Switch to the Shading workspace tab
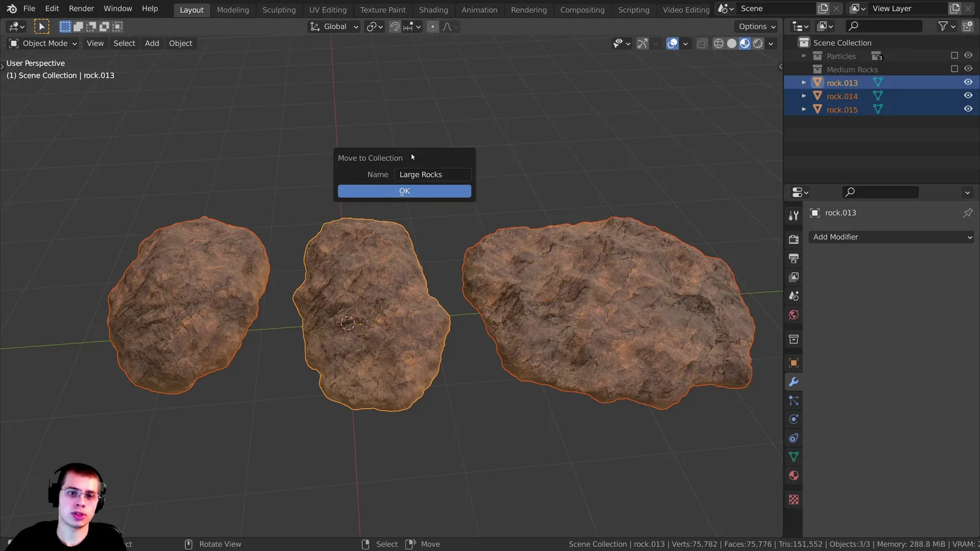980x551 pixels. point(434,10)
